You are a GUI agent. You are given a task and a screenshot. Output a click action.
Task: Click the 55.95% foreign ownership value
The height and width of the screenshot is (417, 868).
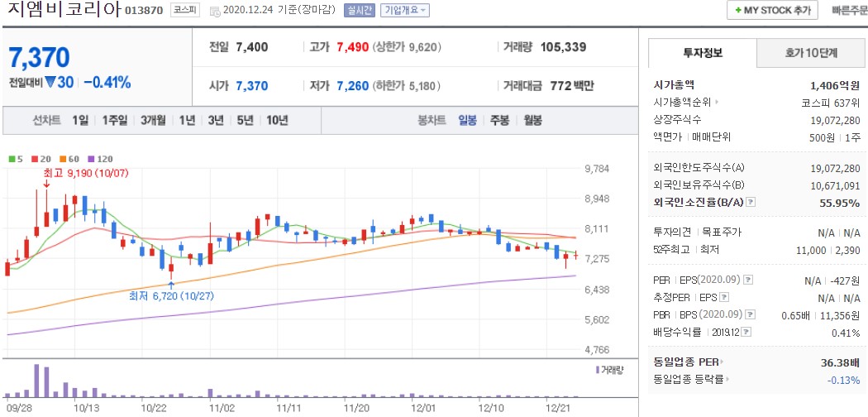coord(840,203)
